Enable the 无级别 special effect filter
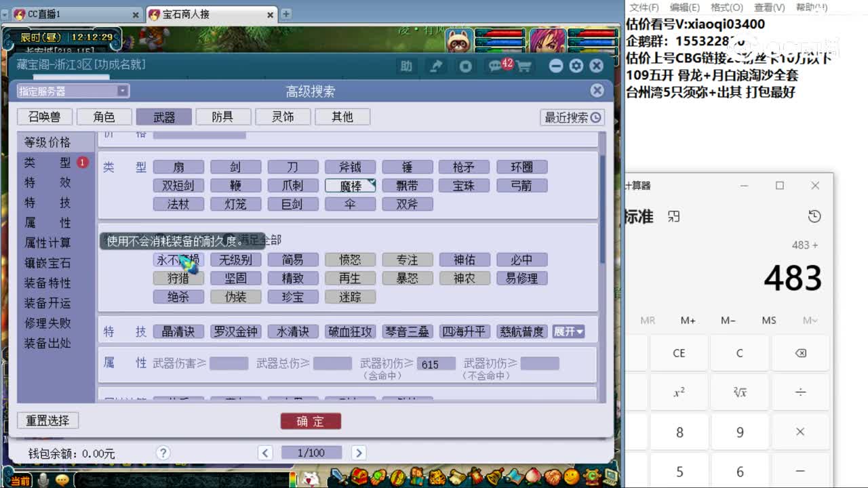 pyautogui.click(x=236, y=260)
